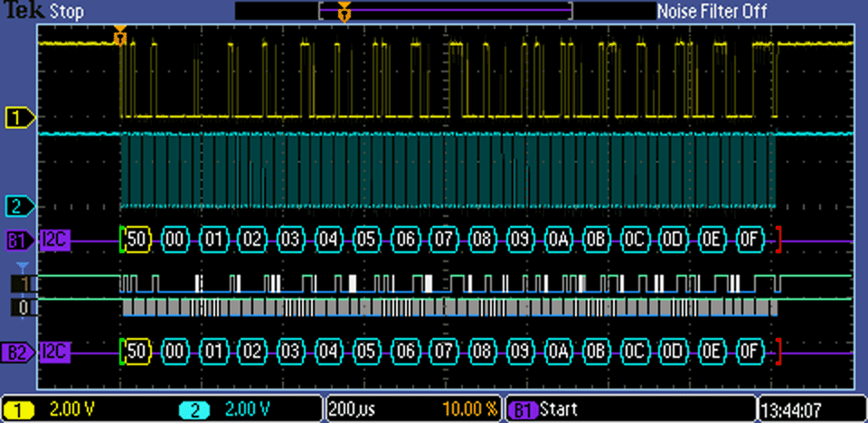Click the digital channel 0 label
The width and height of the screenshot is (868, 423).
click(24, 307)
